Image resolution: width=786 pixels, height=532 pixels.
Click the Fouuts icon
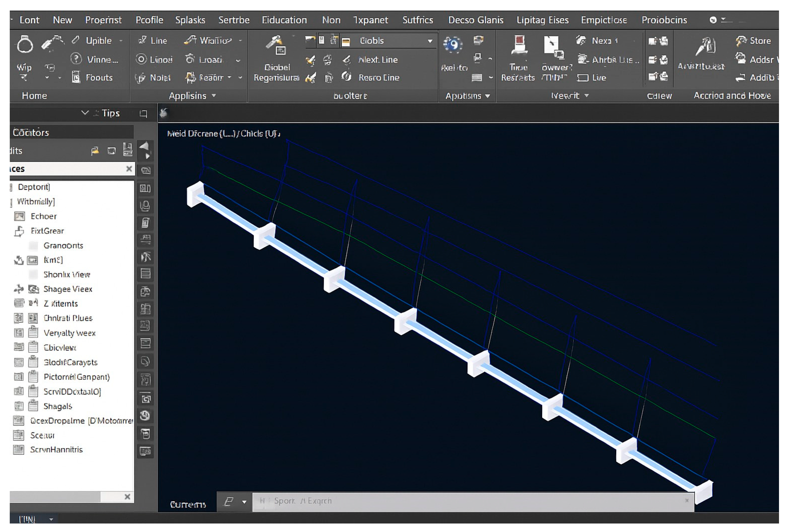point(76,77)
